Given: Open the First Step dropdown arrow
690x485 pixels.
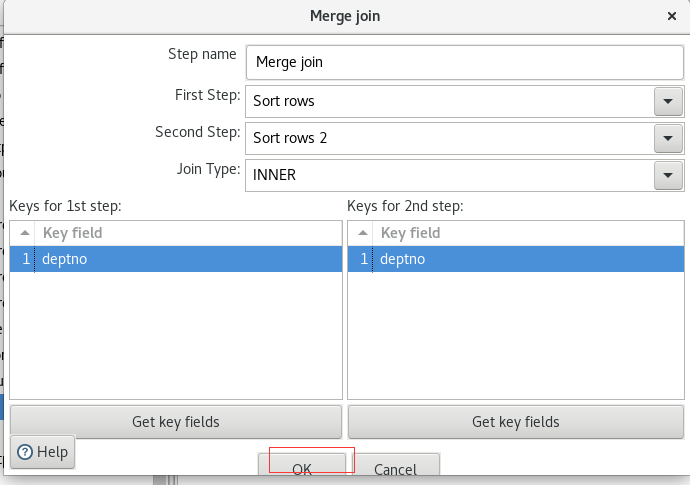Looking at the screenshot, I should click(668, 101).
